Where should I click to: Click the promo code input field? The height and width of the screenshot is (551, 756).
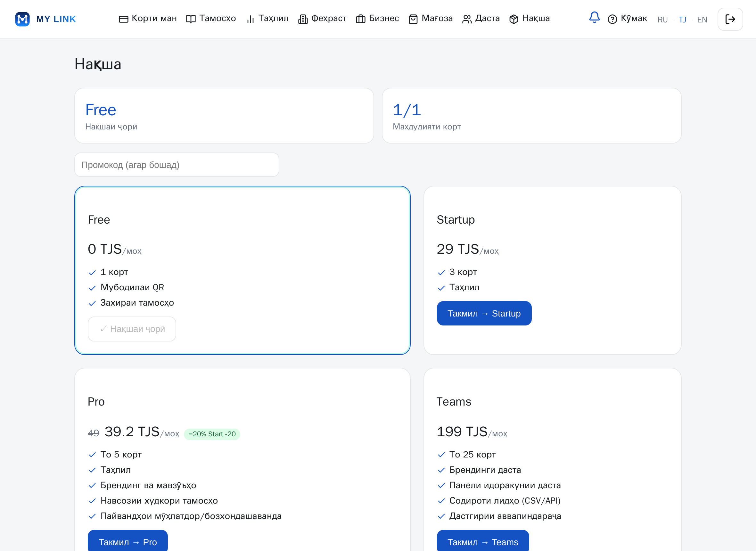[177, 165]
